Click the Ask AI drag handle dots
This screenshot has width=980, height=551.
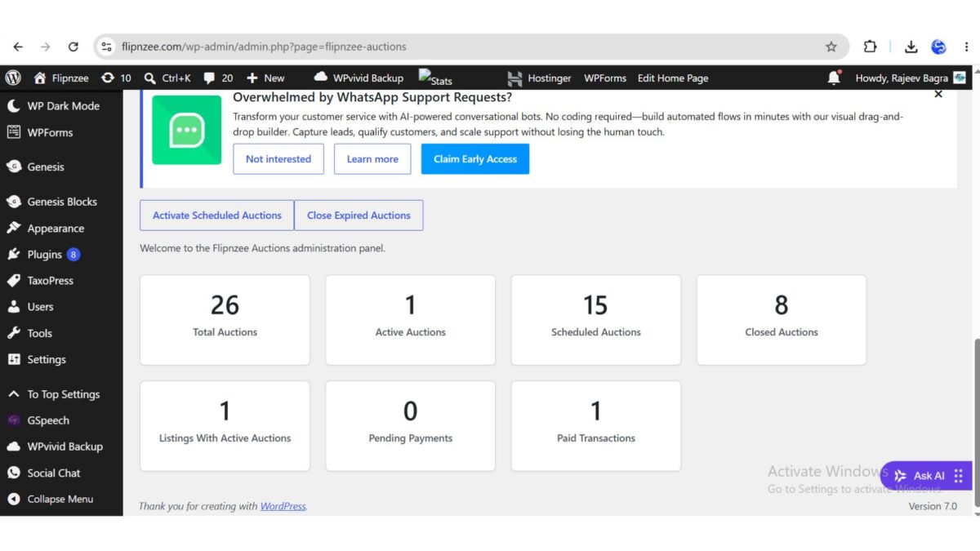(x=959, y=476)
